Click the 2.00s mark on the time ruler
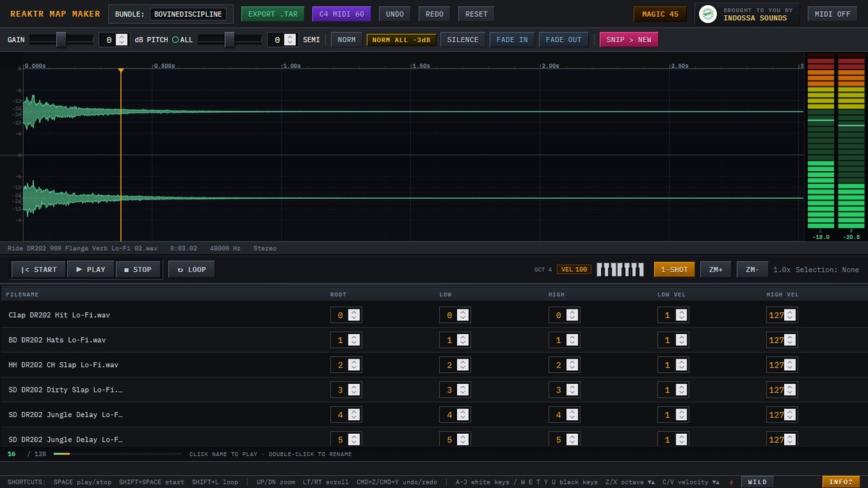The width and height of the screenshot is (868, 488). (550, 66)
